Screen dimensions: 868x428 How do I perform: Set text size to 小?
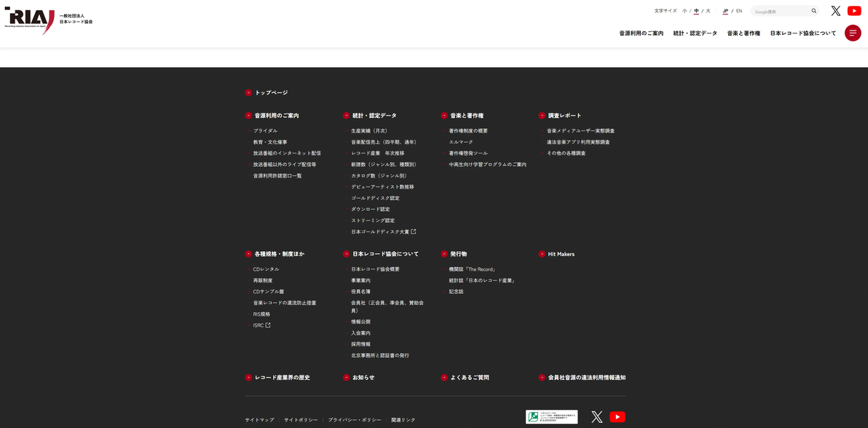click(x=684, y=10)
